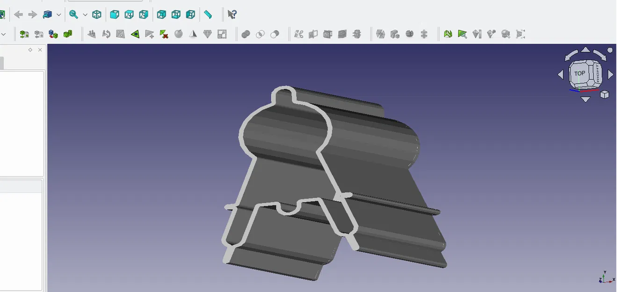Click the green triangle close hole icon

(135, 34)
